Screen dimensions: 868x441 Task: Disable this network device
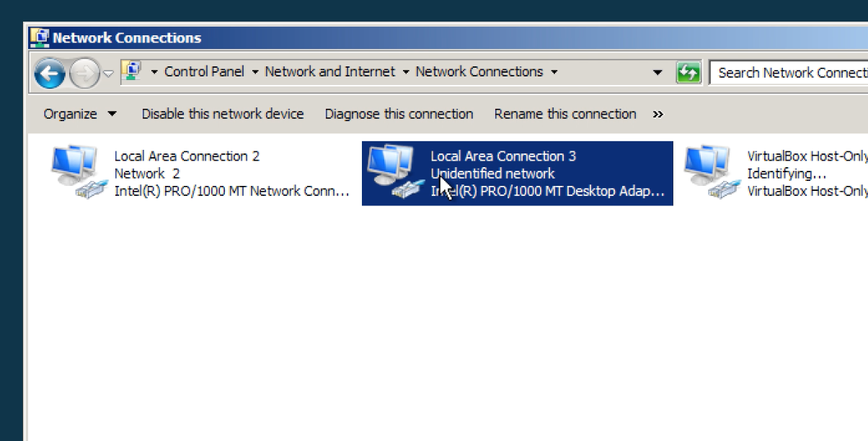(x=223, y=114)
